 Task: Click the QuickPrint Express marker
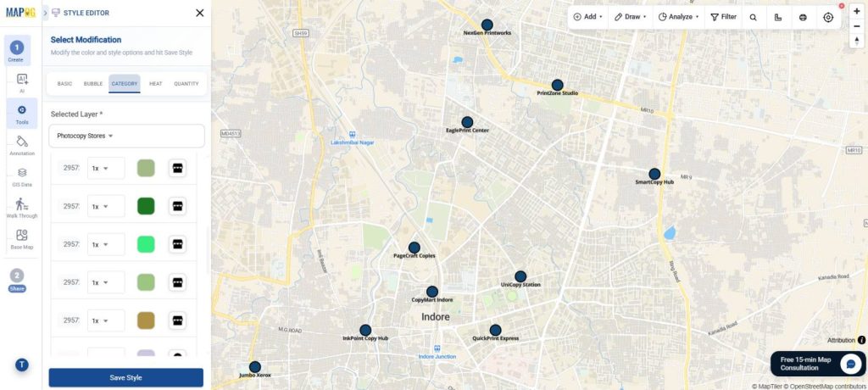(x=495, y=330)
